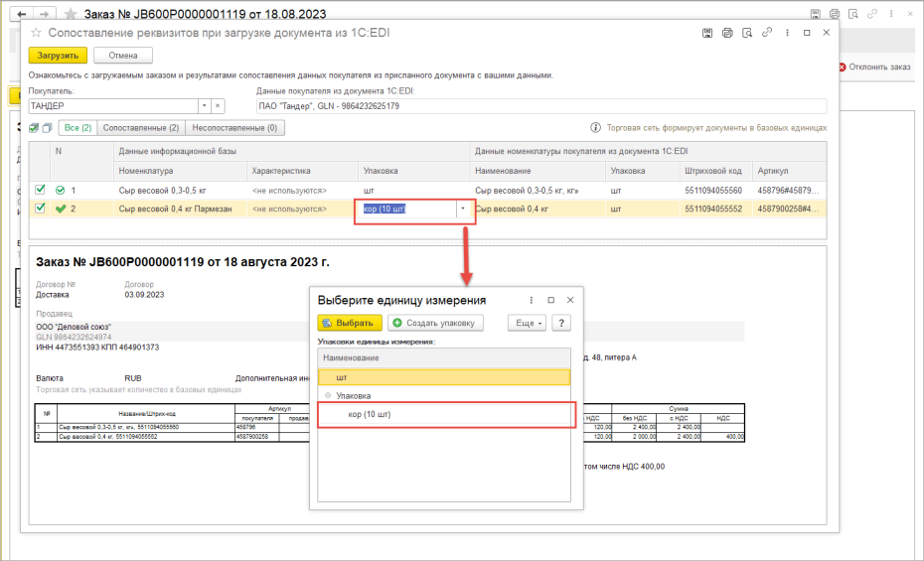Click the Загрузить button
This screenshot has width=924, height=561.
[x=58, y=56]
